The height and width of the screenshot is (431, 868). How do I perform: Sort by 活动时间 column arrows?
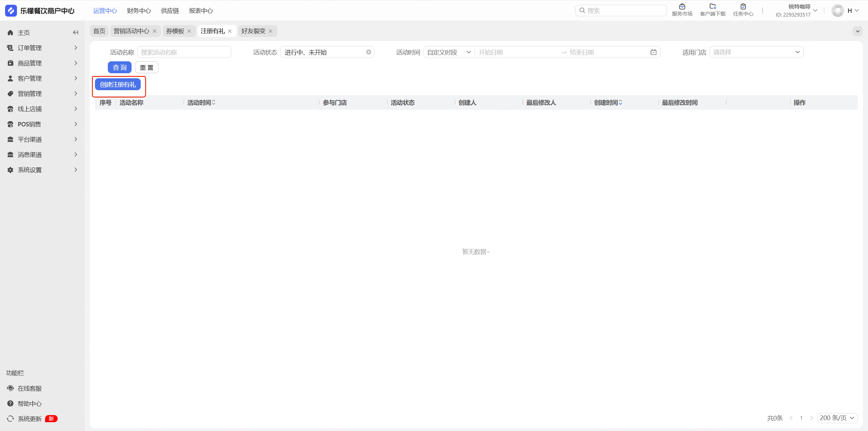[x=214, y=102]
